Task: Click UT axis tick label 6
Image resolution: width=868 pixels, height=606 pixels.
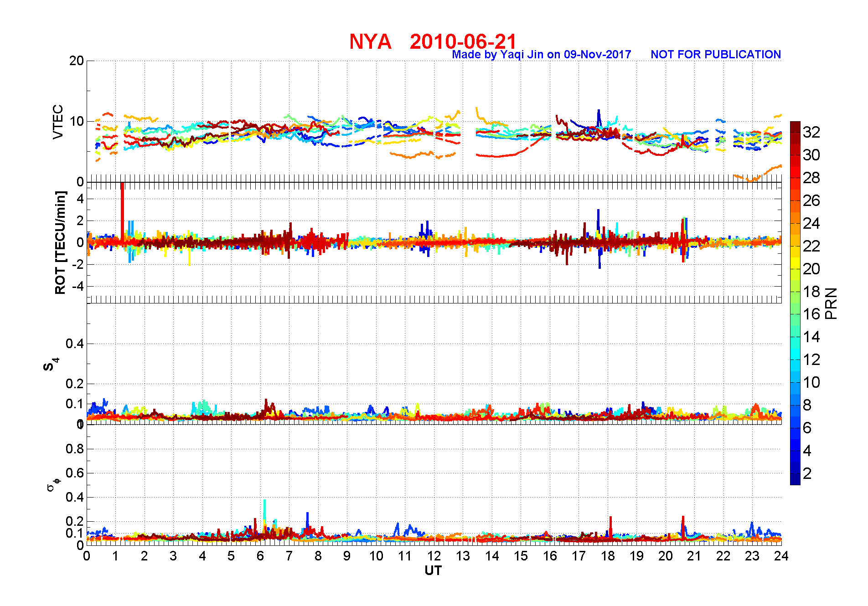Action: click(260, 556)
